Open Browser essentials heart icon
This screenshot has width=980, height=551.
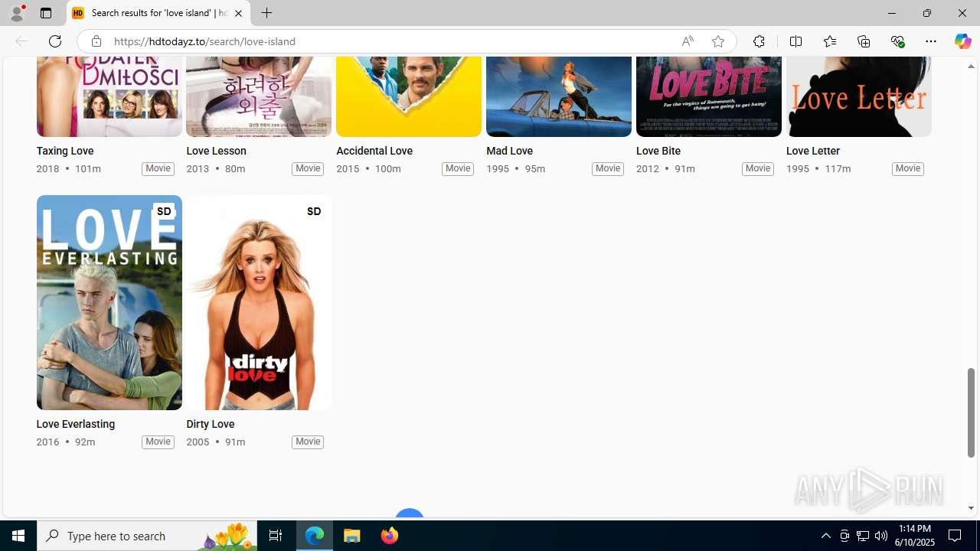point(897,41)
